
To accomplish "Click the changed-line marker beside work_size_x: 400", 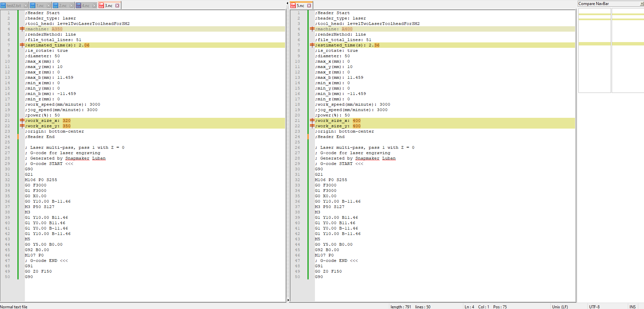I will point(312,121).
